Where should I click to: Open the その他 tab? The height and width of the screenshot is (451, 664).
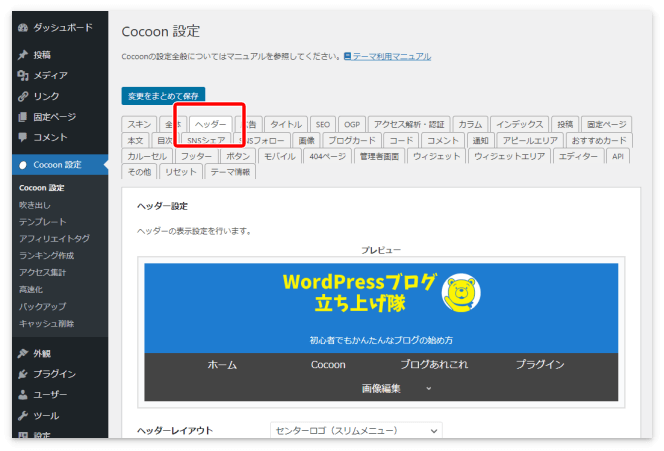pos(139,172)
